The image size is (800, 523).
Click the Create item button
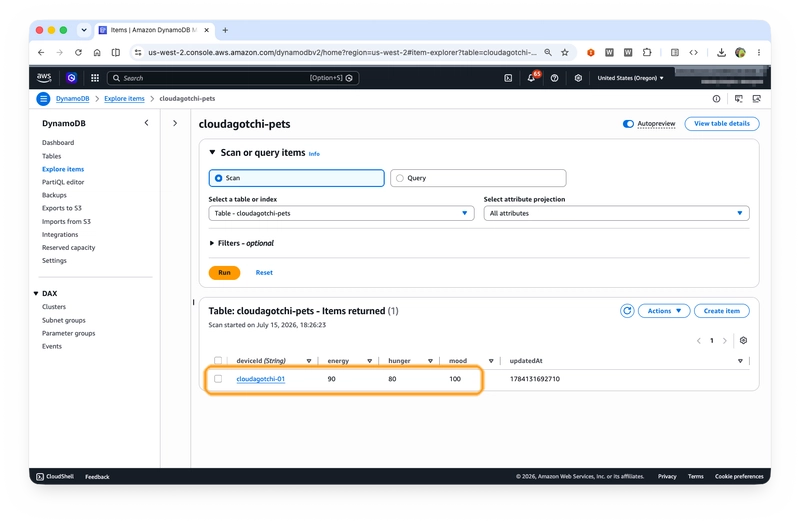[x=721, y=311]
